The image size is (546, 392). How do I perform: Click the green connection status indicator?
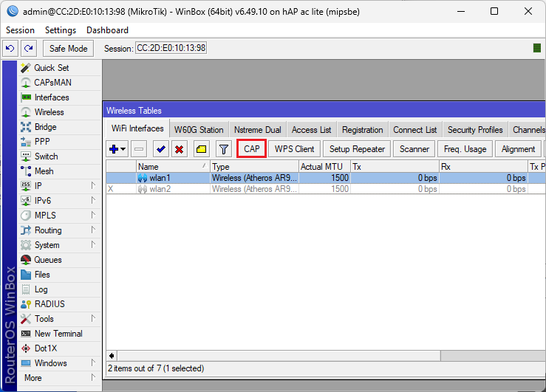[x=537, y=48]
